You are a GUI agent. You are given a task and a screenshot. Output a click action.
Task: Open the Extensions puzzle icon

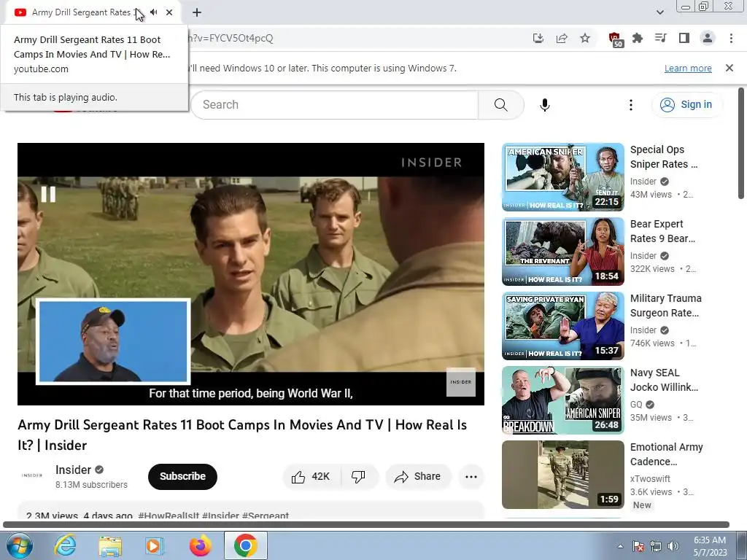pos(638,38)
